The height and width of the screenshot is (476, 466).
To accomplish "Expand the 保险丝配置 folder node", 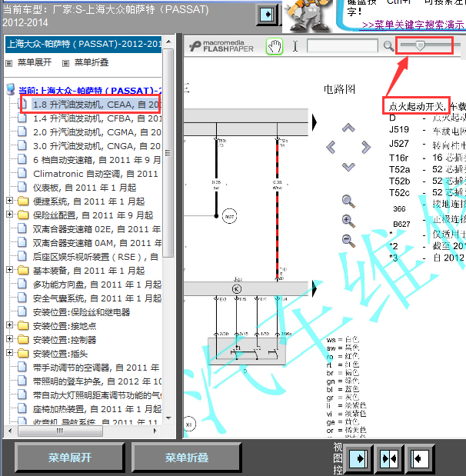I will pos(9,215).
